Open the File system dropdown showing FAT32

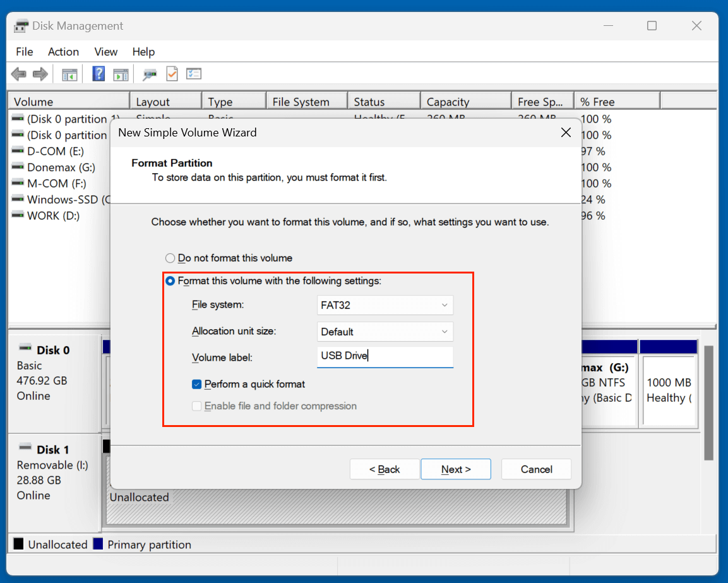click(385, 305)
